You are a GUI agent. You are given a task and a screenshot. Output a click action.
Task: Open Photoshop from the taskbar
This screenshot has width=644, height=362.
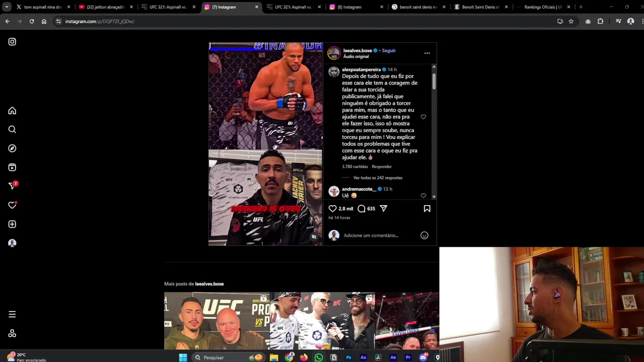click(348, 357)
